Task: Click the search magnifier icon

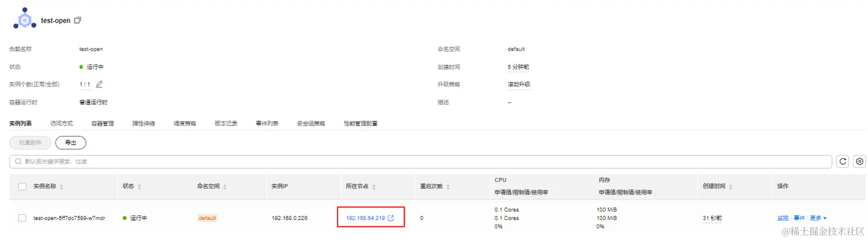Action: pyautogui.click(x=18, y=161)
